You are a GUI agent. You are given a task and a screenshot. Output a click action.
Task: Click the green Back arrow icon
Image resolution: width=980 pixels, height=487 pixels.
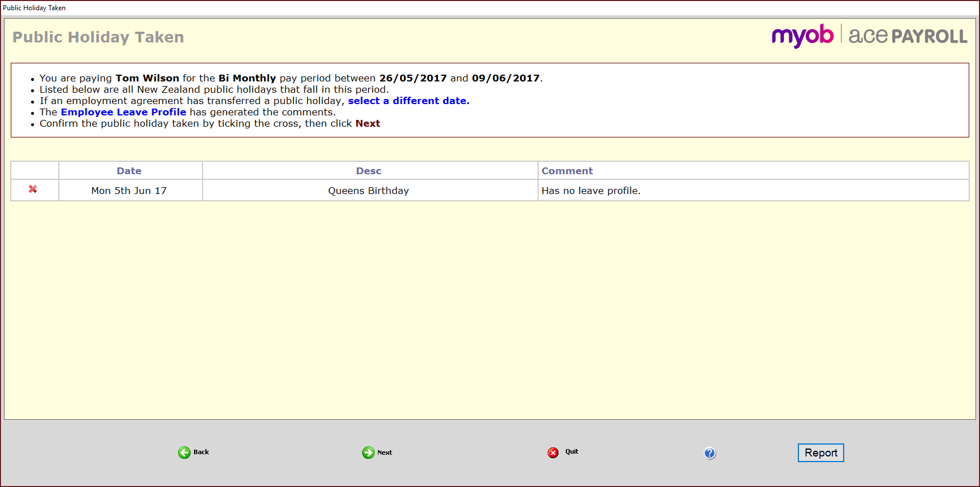coord(184,452)
